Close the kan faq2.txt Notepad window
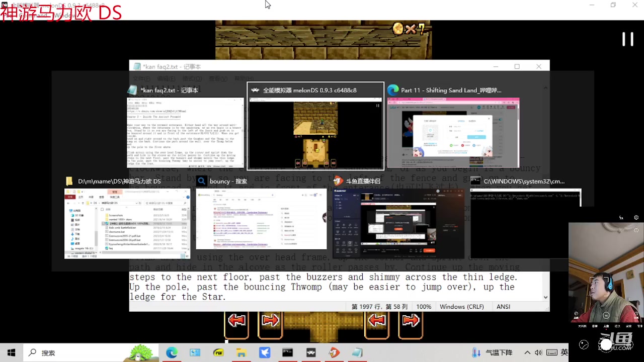Viewport: 644px width, 362px height. (538, 66)
